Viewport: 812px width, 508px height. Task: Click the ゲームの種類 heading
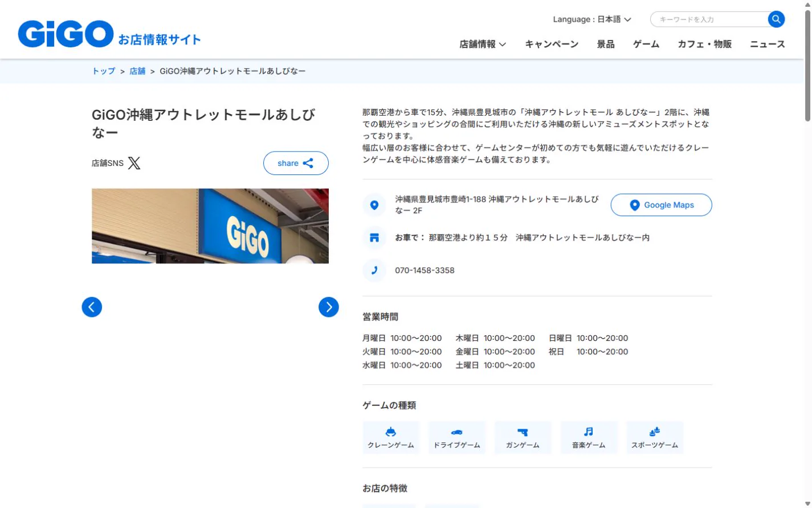[389, 405]
